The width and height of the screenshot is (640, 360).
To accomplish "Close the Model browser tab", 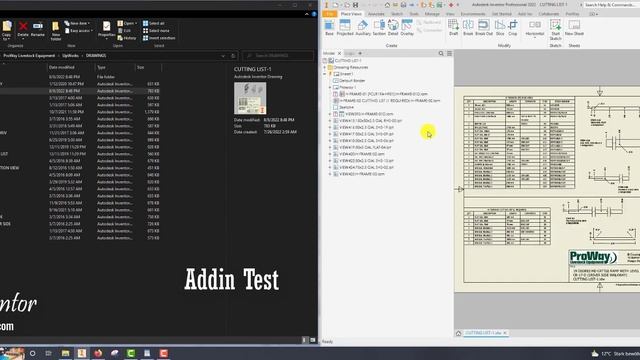I will click(x=339, y=53).
